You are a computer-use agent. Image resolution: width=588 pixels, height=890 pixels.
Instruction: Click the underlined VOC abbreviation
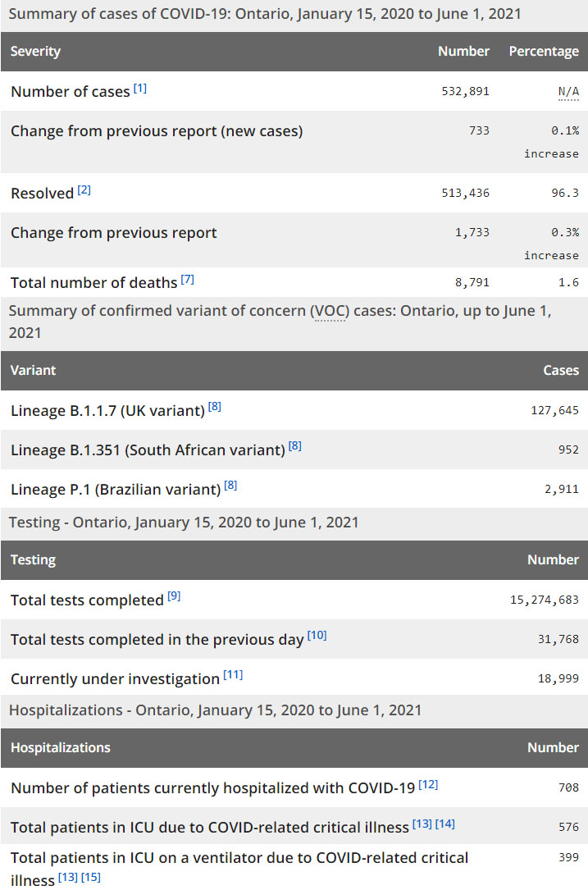click(x=328, y=312)
